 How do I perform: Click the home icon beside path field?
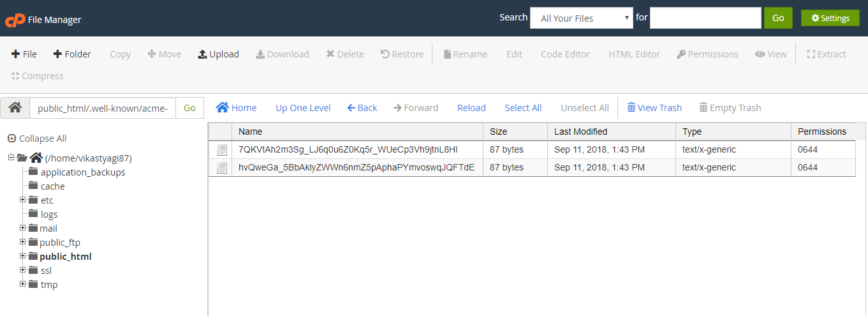coord(15,108)
